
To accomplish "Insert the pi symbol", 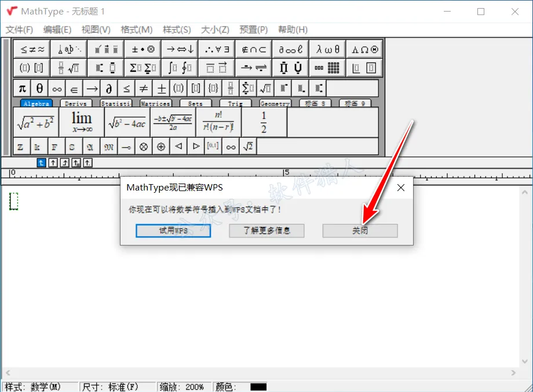I will click(x=22, y=89).
